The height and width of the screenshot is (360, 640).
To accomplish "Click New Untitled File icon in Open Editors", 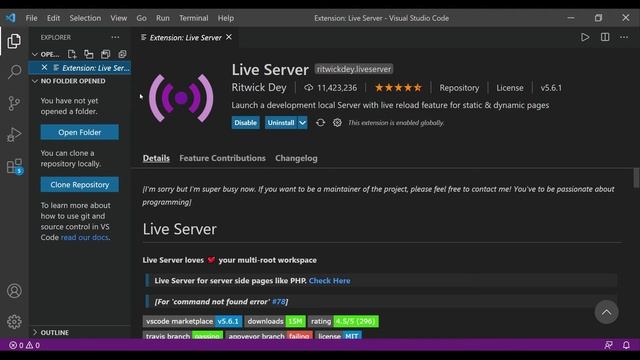I will tap(72, 54).
